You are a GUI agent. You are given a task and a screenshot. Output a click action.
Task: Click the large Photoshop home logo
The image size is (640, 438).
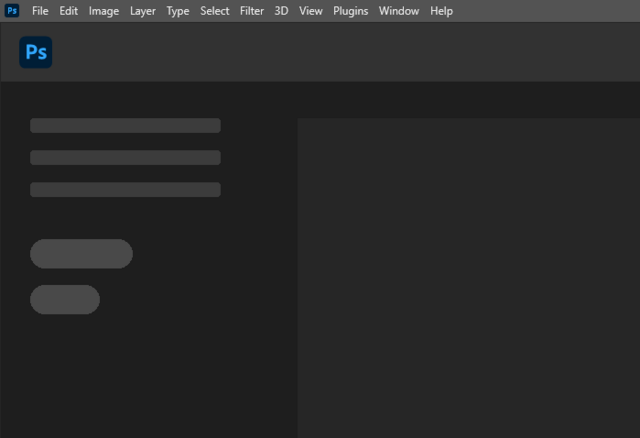[x=36, y=52]
